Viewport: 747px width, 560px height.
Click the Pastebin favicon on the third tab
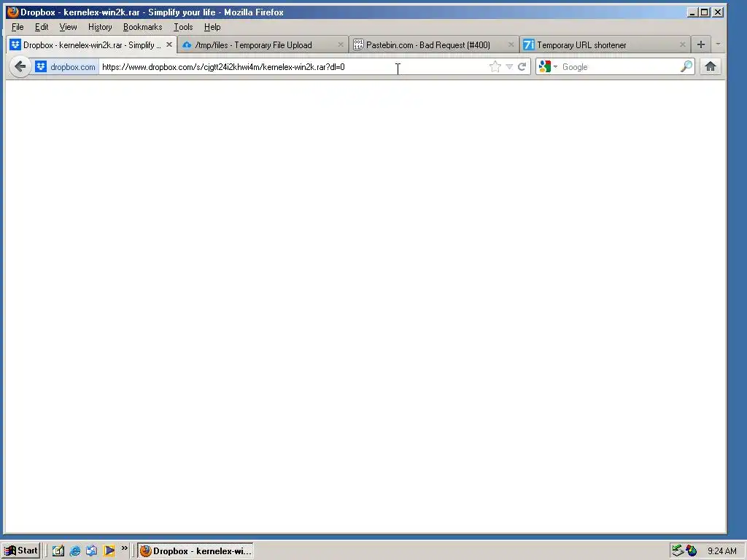(x=358, y=44)
